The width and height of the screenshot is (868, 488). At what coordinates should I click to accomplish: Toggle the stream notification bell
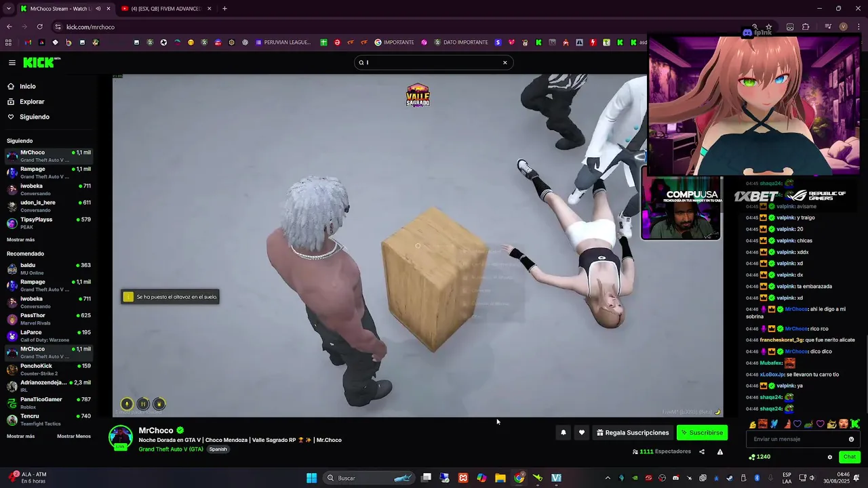pos(563,432)
